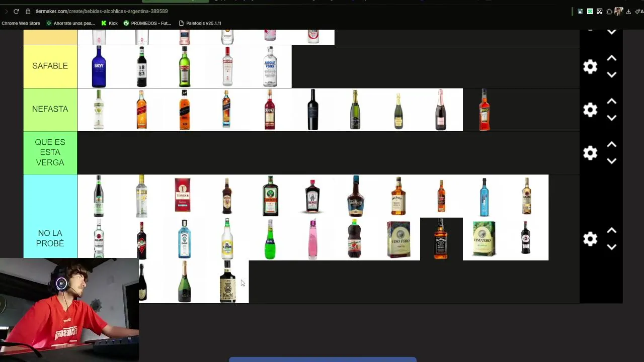The image size is (644, 362).
Task: Open settings gear for NO LA PROBÉ tier
Action: (590, 239)
